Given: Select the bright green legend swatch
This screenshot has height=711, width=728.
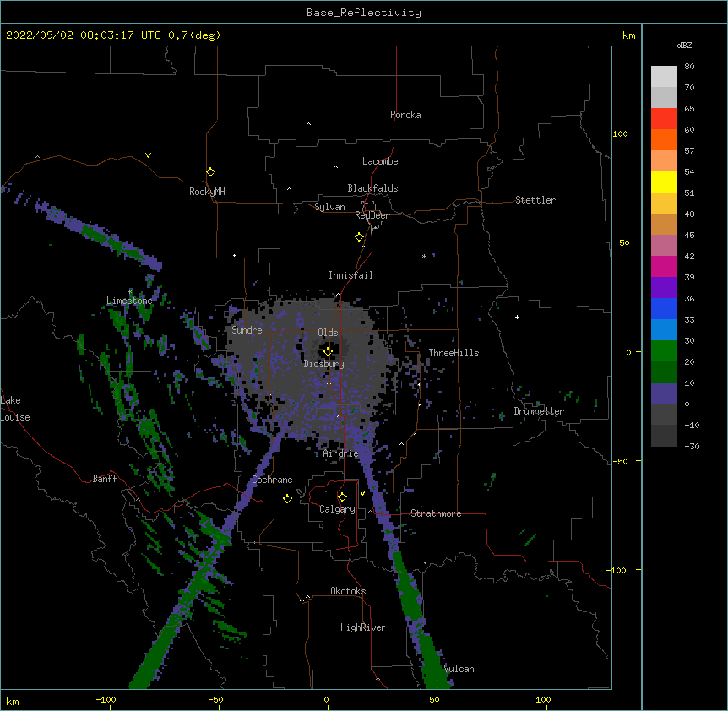Looking at the screenshot, I should click(x=664, y=351).
